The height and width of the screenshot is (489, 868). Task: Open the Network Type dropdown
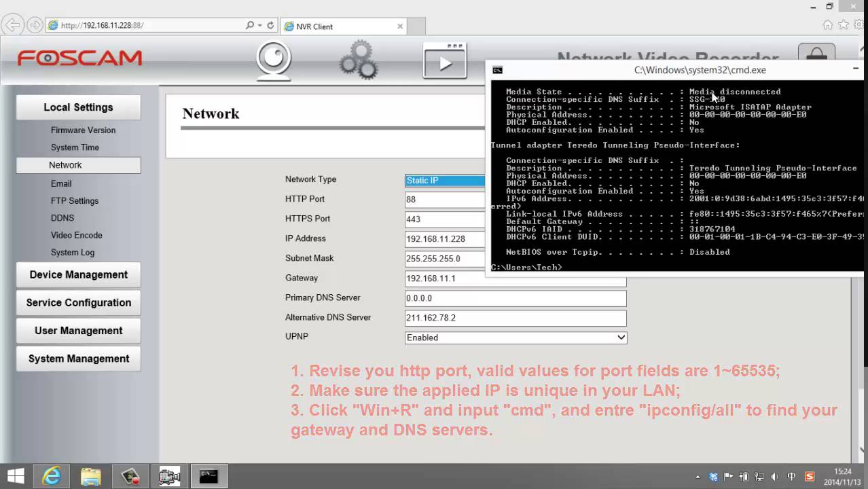click(445, 180)
